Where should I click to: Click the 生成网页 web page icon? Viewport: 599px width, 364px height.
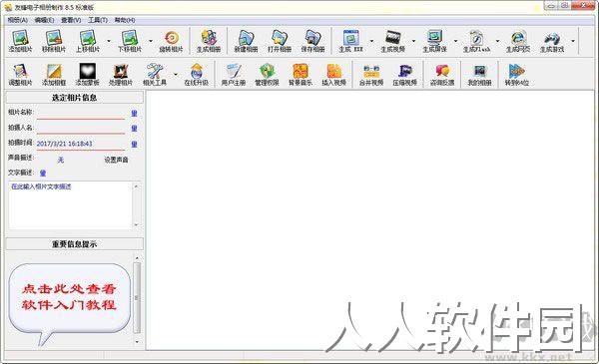[x=517, y=41]
